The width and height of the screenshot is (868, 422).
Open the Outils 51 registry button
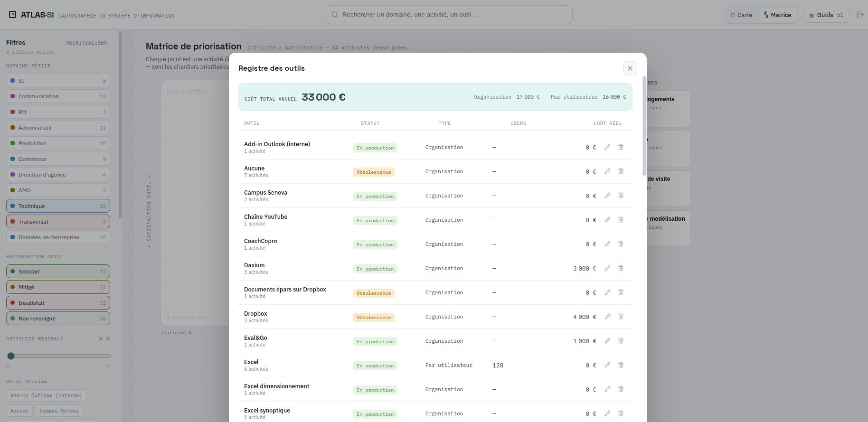[827, 15]
